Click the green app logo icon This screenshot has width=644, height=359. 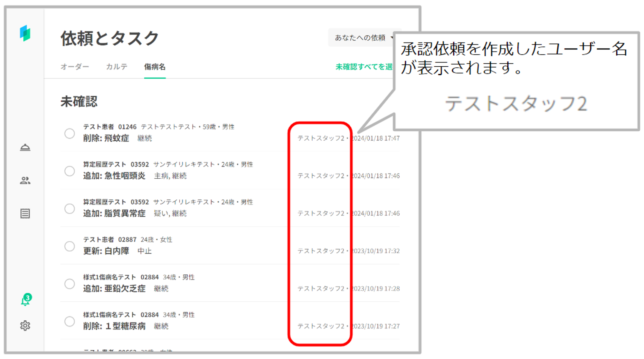(x=25, y=33)
